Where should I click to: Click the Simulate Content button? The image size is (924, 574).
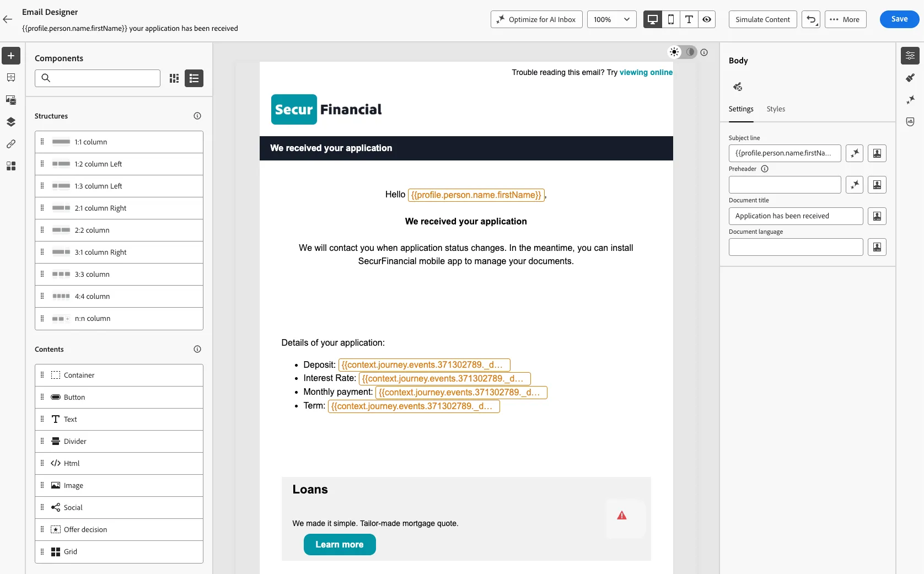(762, 19)
